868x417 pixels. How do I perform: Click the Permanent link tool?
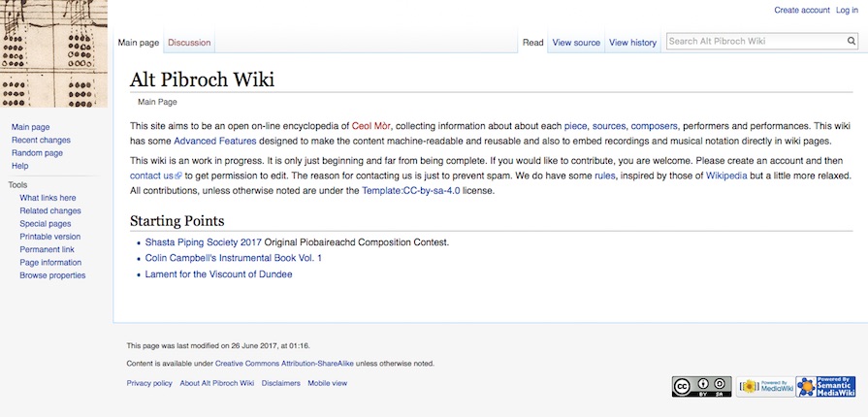(48, 249)
